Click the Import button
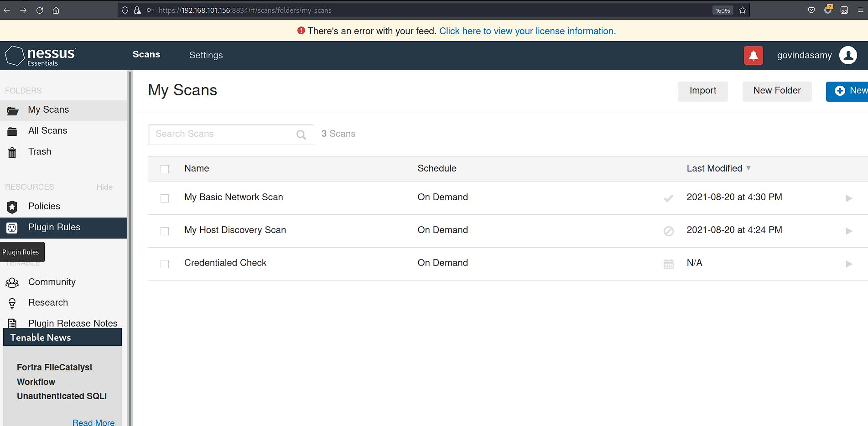Screen dimensions: 868x426 tap(702, 91)
